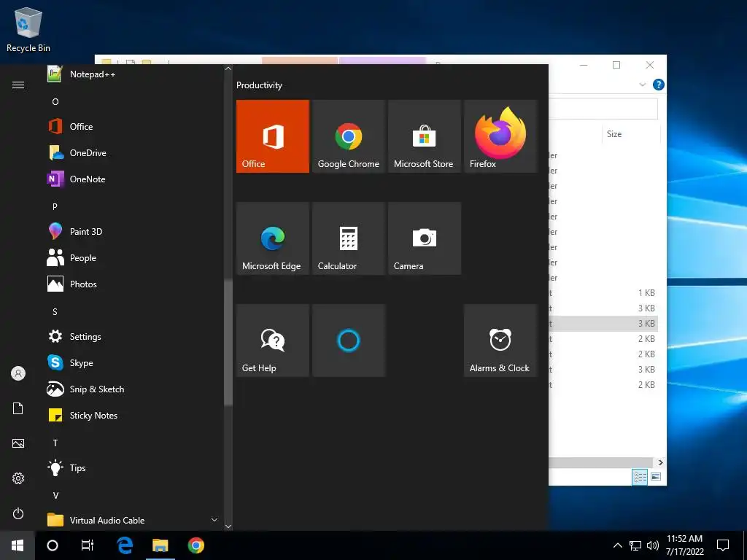
Task: Open the Calculator tile
Action: (x=348, y=238)
